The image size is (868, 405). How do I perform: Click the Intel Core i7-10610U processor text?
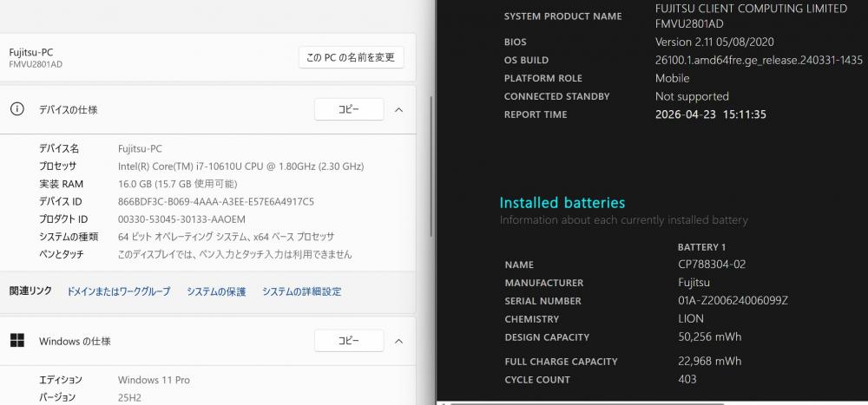[x=240, y=166]
